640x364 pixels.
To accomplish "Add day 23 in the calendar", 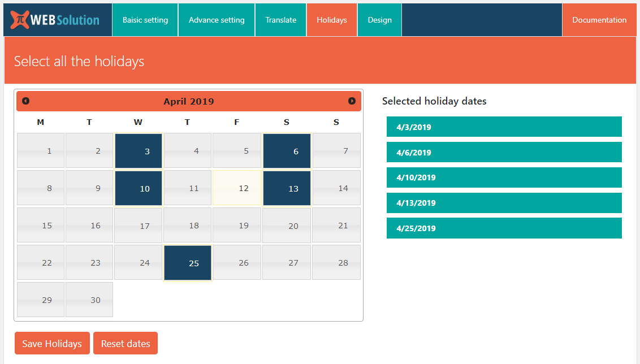I will tap(89, 262).
